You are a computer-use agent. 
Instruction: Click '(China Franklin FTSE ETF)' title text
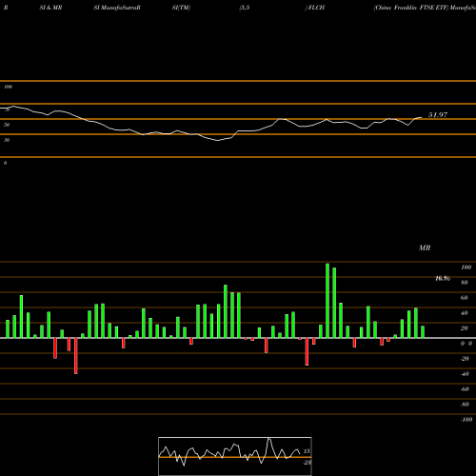(411, 8)
